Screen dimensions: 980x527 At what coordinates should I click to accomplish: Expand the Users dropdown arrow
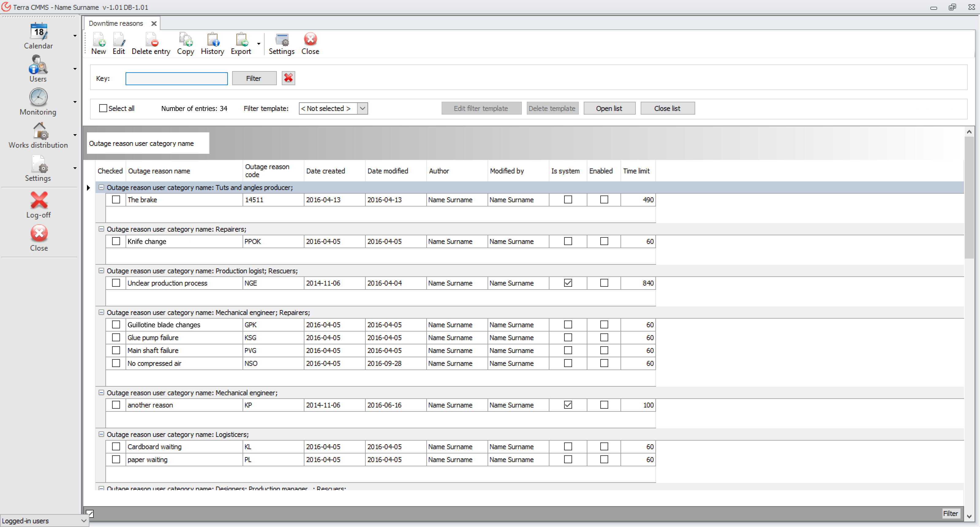75,69
